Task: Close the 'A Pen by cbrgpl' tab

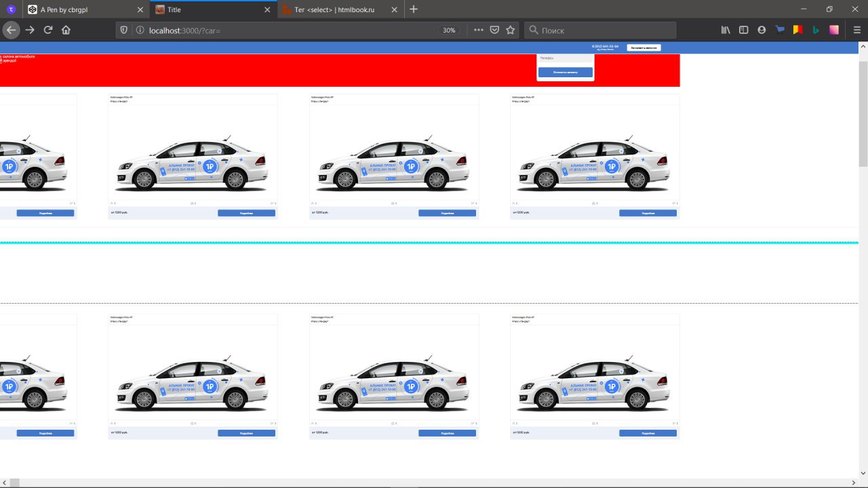Action: [x=140, y=10]
